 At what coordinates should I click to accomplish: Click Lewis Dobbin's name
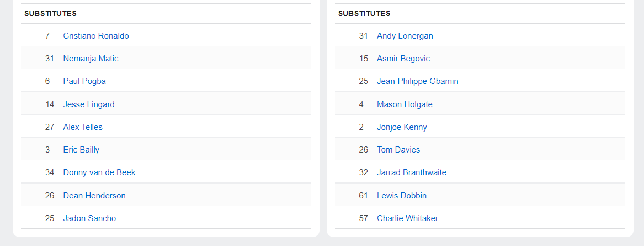coord(402,196)
